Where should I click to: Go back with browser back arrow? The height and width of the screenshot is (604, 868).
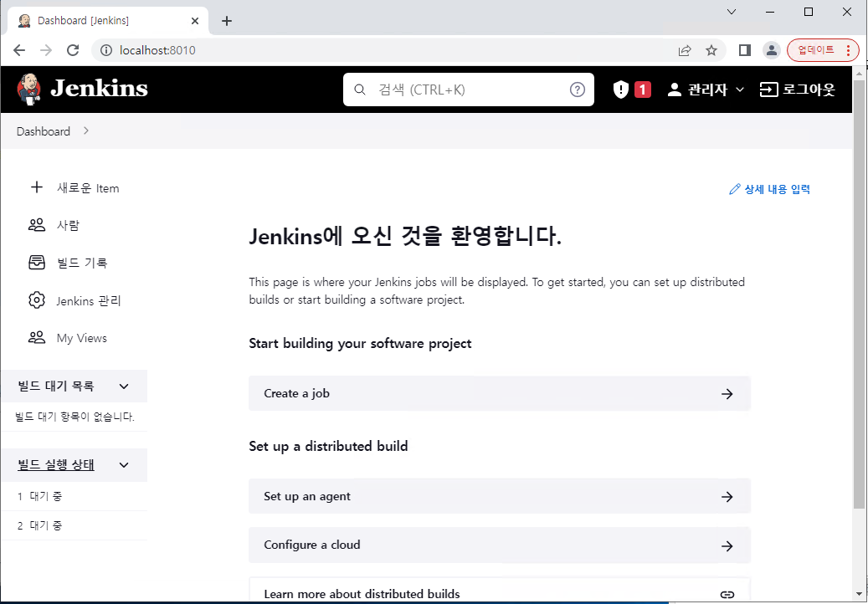[x=19, y=50]
